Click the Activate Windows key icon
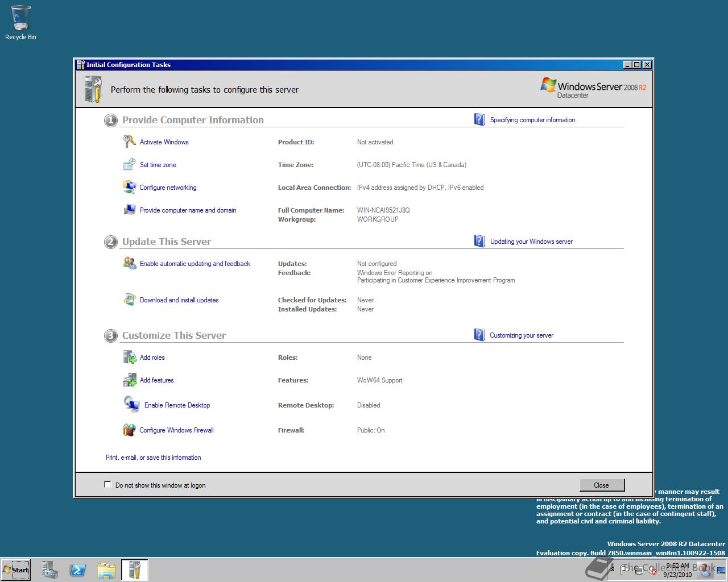Image resolution: width=728 pixels, height=582 pixels. coord(129,142)
